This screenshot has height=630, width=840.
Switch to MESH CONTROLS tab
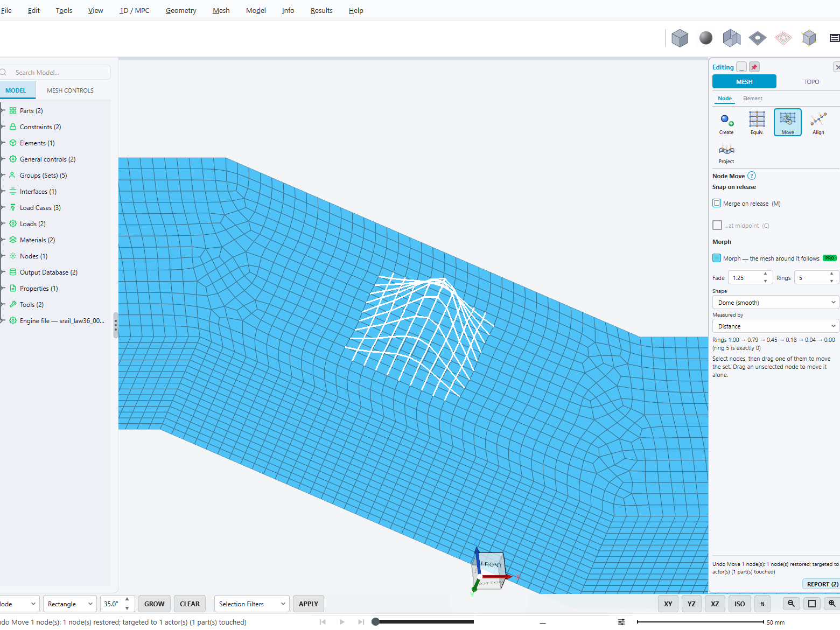(70, 90)
